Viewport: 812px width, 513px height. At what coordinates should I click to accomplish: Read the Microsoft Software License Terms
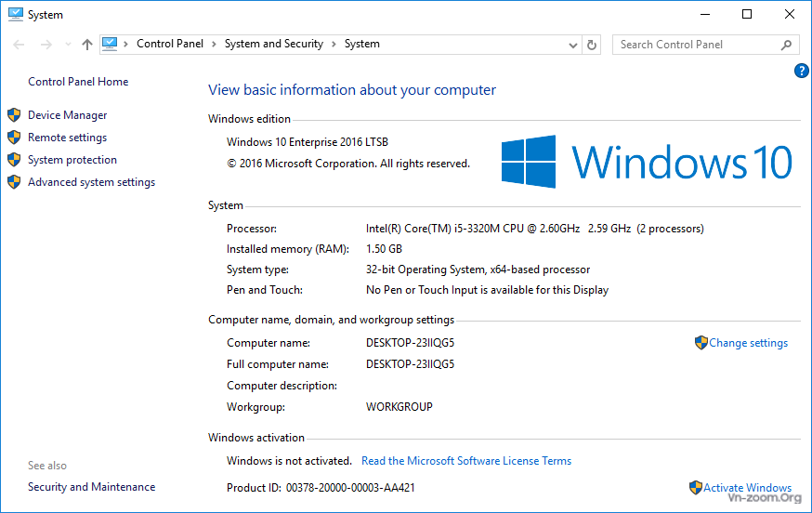point(466,461)
